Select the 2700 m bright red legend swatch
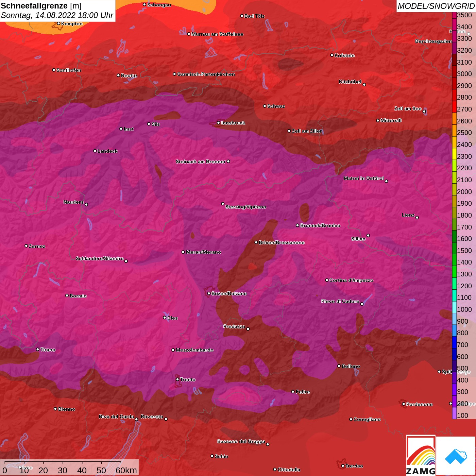476x476 pixels. coord(454,107)
